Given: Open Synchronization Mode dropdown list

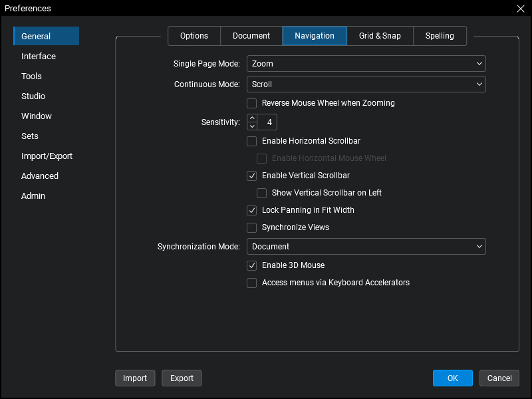Looking at the screenshot, I should [x=366, y=247].
